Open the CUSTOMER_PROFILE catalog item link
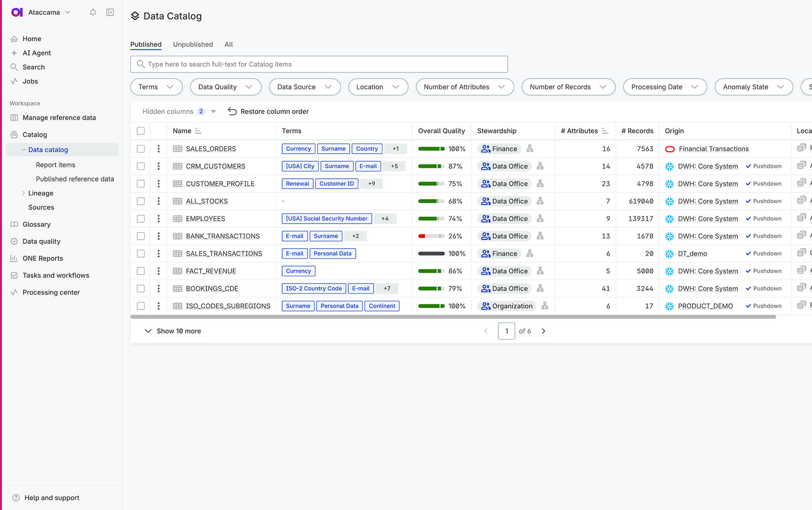 click(220, 184)
